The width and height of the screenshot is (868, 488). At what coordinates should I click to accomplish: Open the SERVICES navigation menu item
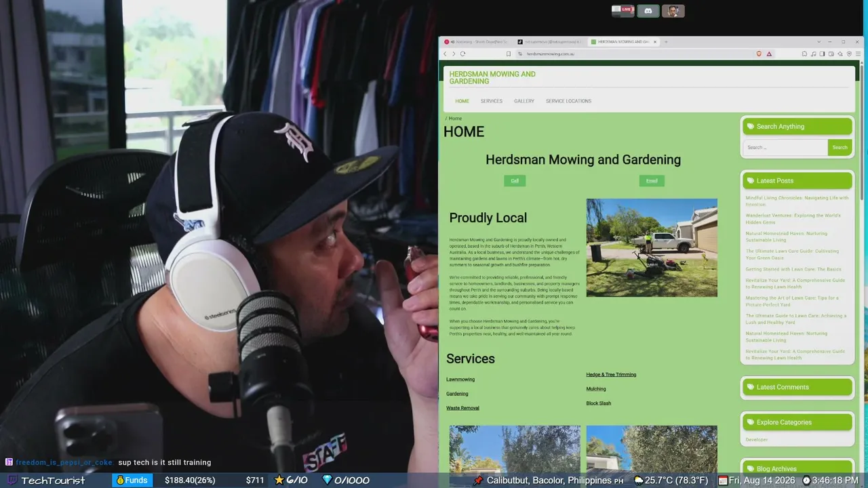coord(492,101)
